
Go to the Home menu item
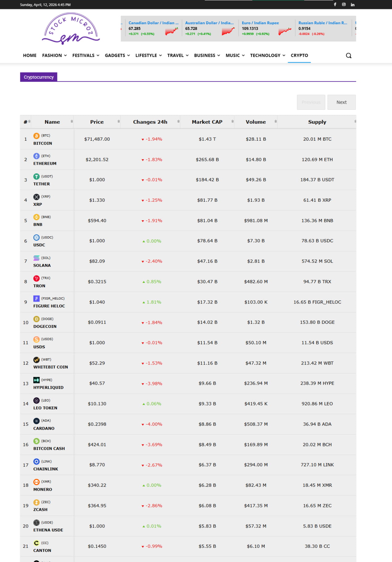[x=30, y=56]
